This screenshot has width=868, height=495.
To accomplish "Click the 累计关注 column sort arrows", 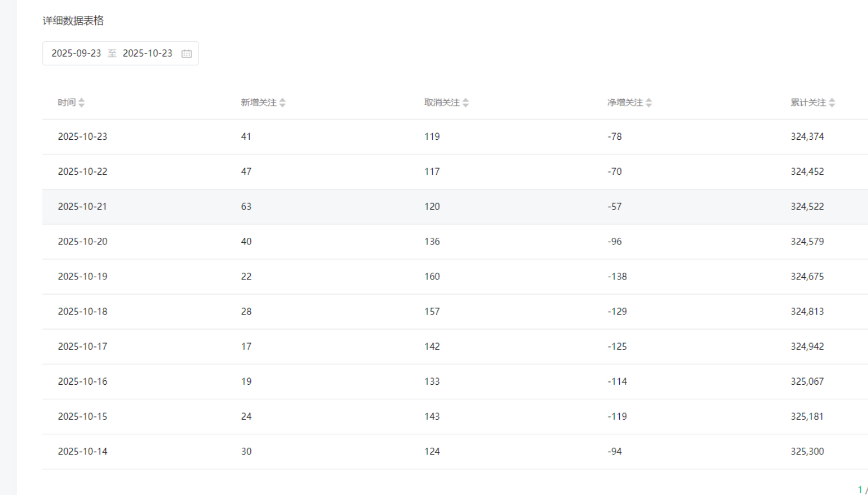I will pos(832,102).
